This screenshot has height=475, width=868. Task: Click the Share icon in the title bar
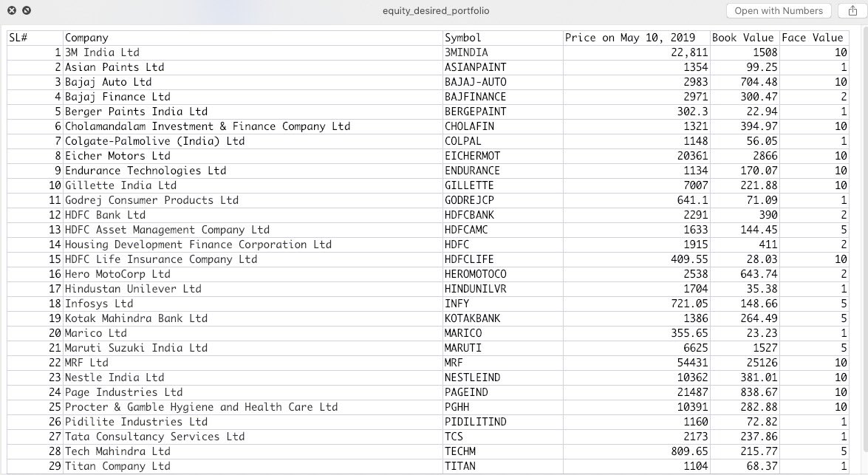tap(852, 10)
